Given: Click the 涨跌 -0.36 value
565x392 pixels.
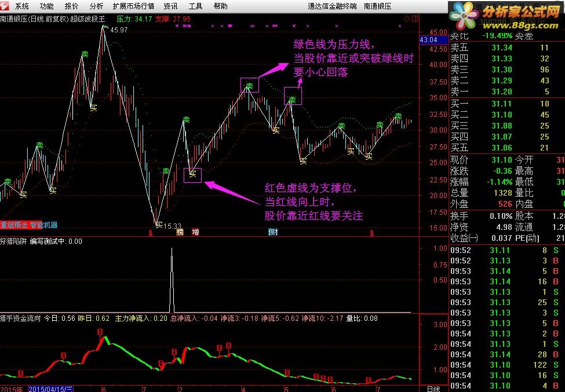Looking at the screenshot, I should click(x=502, y=171).
